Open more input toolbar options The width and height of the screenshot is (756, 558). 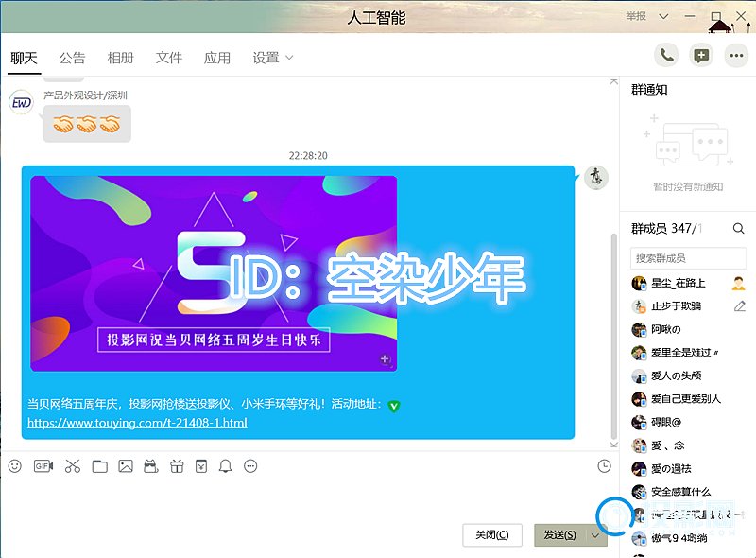pyautogui.click(x=250, y=466)
